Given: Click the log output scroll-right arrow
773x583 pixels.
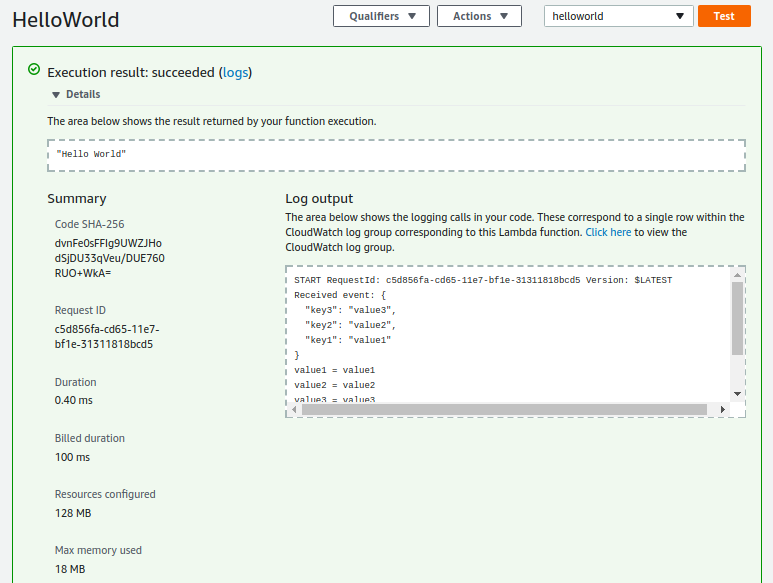Looking at the screenshot, I should click(x=721, y=409).
